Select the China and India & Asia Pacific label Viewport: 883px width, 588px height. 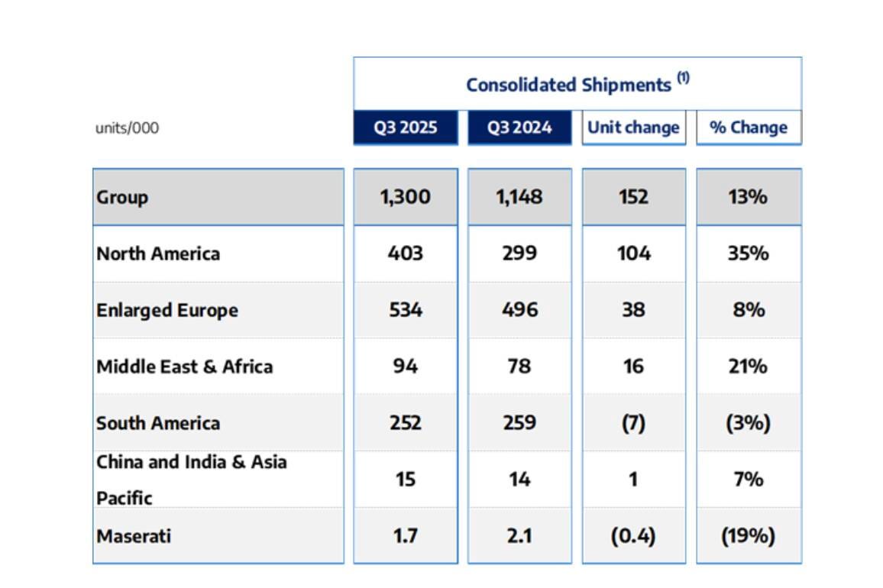[191, 480]
